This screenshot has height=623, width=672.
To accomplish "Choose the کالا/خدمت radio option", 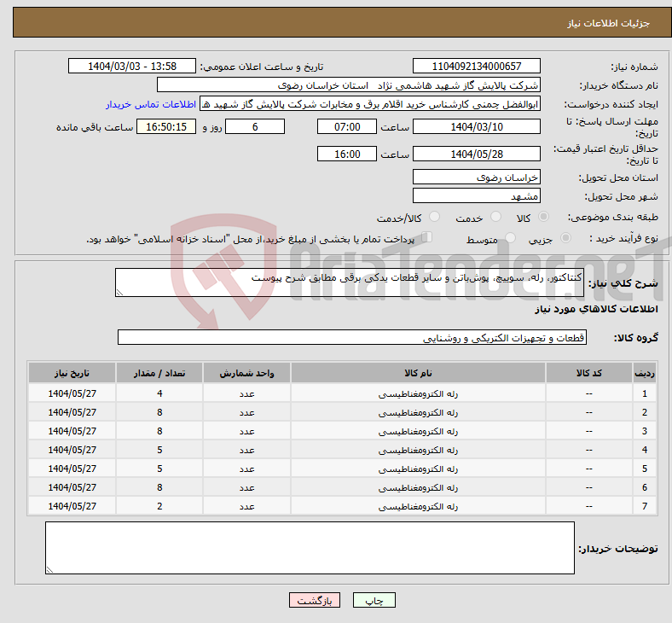I will point(434,218).
